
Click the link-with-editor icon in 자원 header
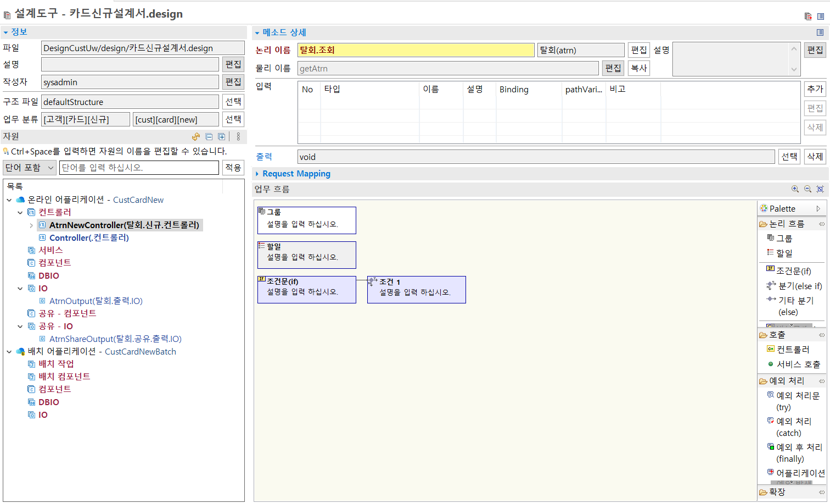[x=196, y=137]
